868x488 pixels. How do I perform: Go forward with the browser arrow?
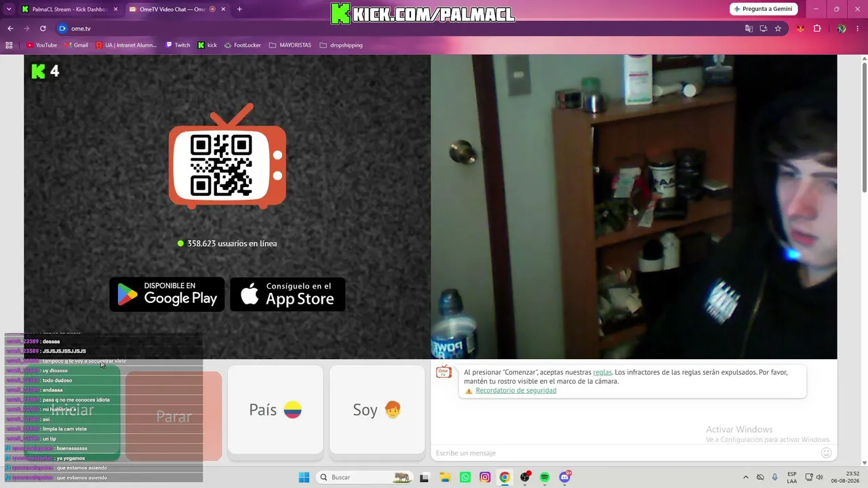pyautogui.click(x=26, y=28)
